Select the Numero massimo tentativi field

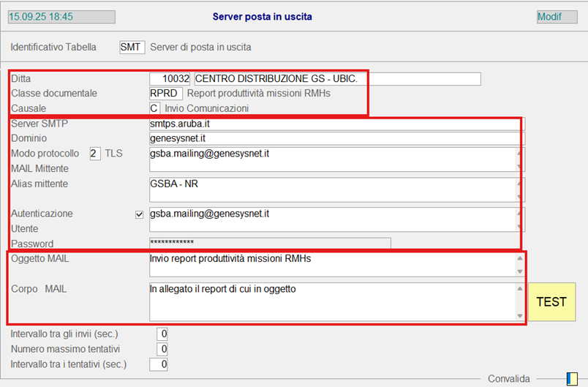pos(162,349)
